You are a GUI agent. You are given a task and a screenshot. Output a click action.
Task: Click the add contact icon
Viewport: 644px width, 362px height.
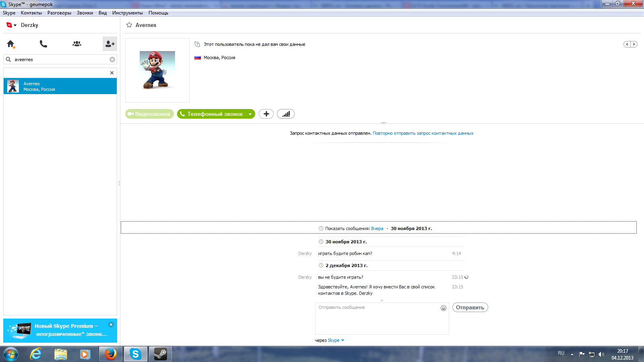tap(109, 44)
